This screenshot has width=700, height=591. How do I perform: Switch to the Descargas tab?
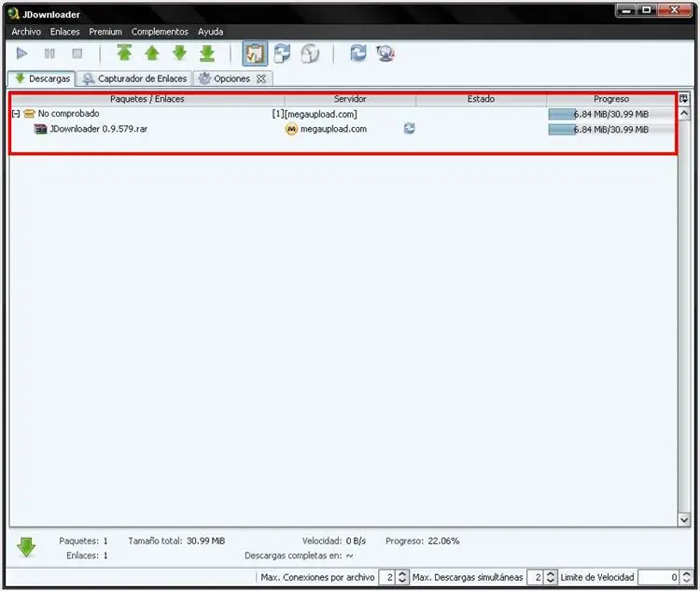coord(41,78)
